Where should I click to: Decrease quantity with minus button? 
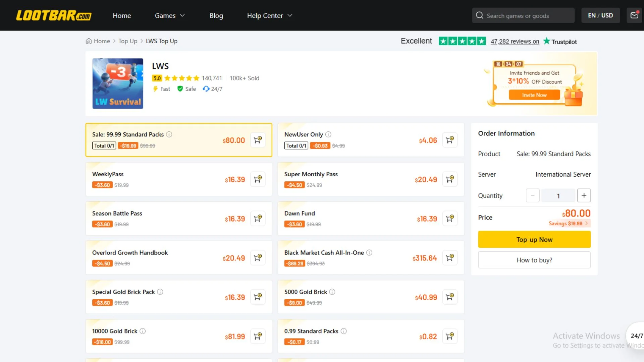pyautogui.click(x=533, y=195)
